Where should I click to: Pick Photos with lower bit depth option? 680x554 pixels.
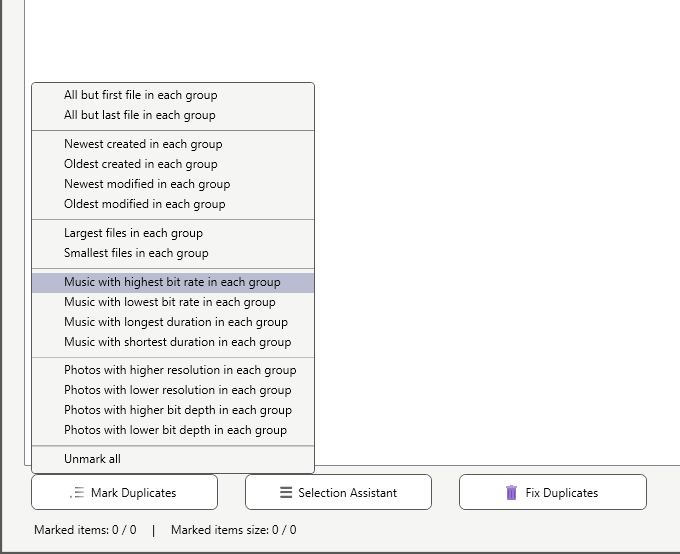pyautogui.click(x=173, y=430)
